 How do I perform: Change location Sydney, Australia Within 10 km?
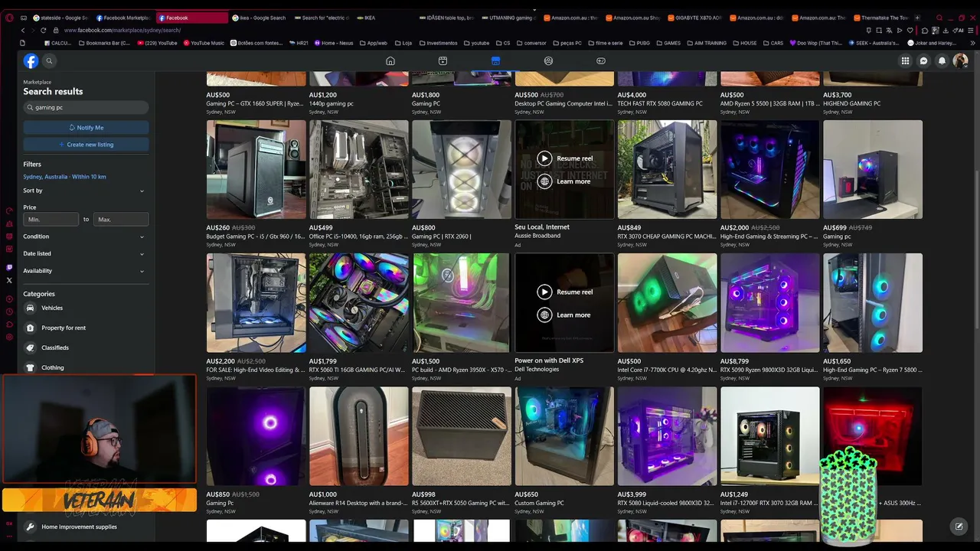point(64,177)
